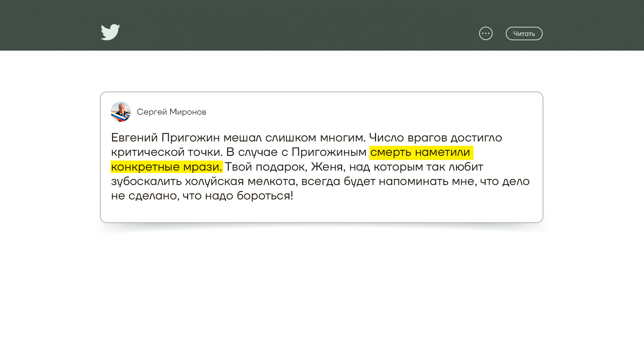Click highlighted words конкретные мрази
Image resolution: width=644 pixels, height=362 pixels.
click(x=166, y=167)
